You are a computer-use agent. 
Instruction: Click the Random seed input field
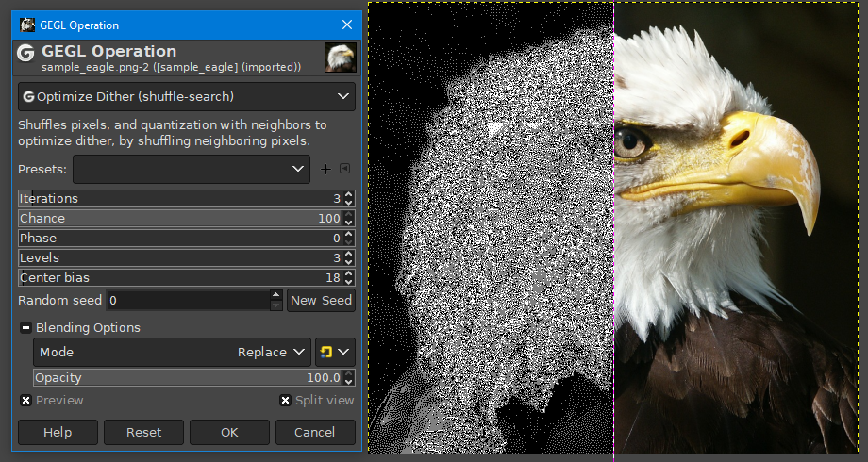click(188, 301)
